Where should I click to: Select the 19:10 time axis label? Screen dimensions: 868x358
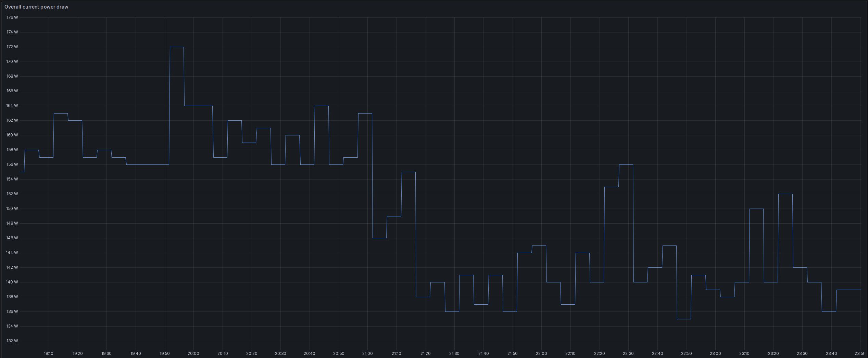coord(49,354)
